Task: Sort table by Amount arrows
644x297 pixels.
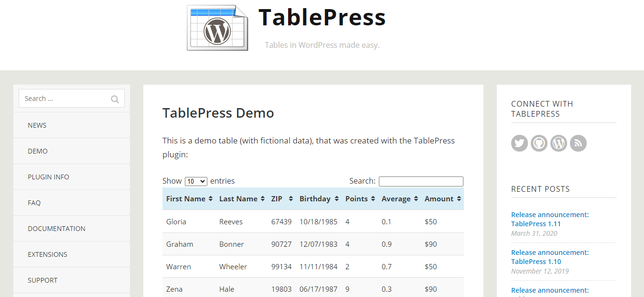Action: tap(459, 199)
